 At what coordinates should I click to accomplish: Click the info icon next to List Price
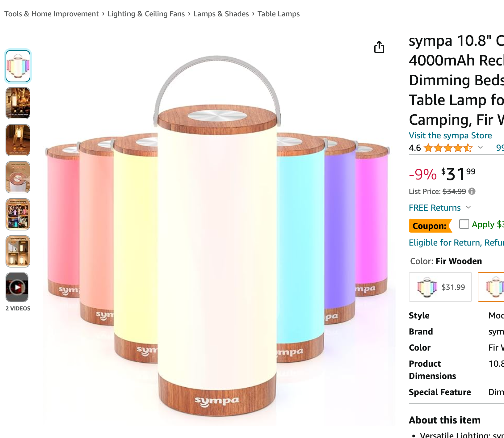point(472,191)
